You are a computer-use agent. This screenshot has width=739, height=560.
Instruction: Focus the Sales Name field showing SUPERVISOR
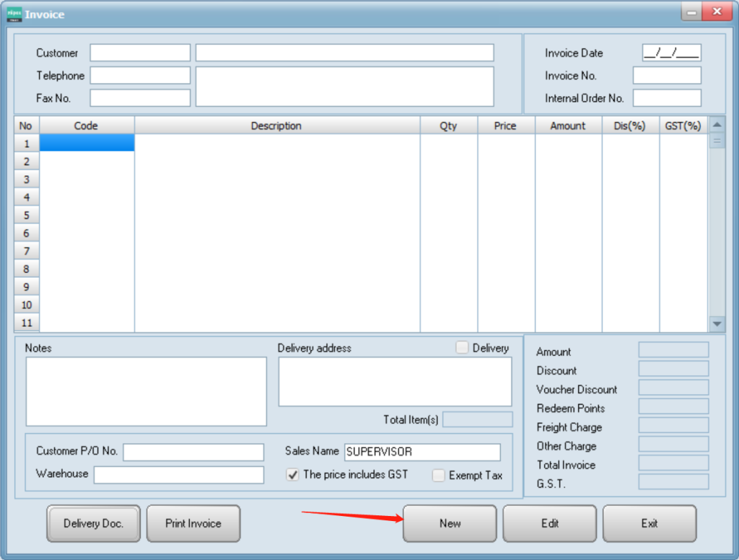(x=422, y=452)
